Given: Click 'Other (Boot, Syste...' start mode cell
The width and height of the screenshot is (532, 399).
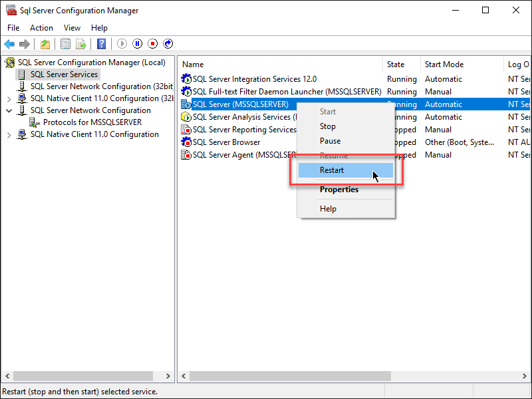Looking at the screenshot, I should point(460,142).
